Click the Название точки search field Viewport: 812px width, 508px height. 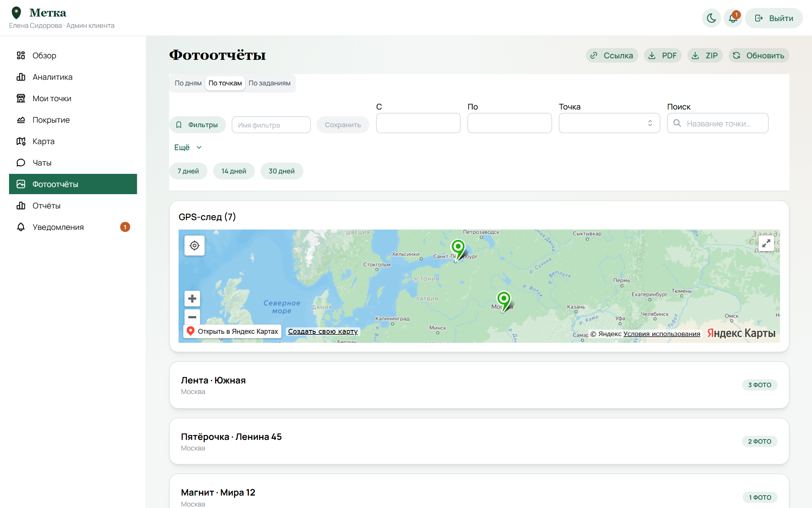718,123
